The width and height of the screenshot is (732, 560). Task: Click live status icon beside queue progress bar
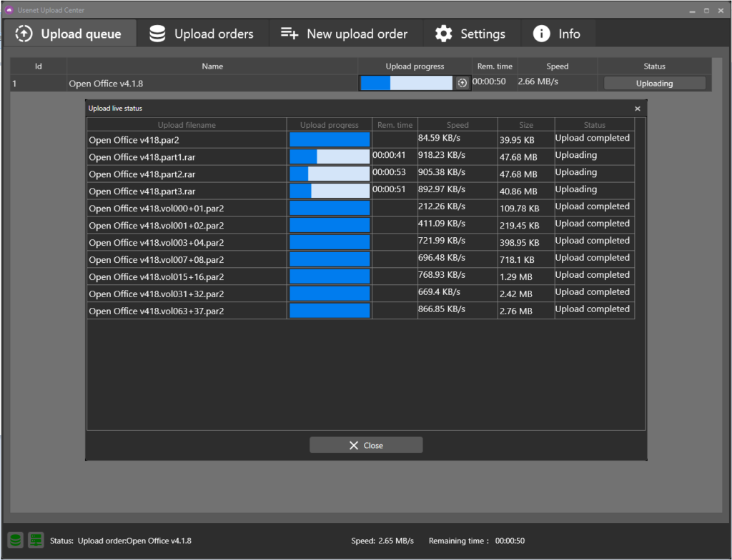click(463, 83)
